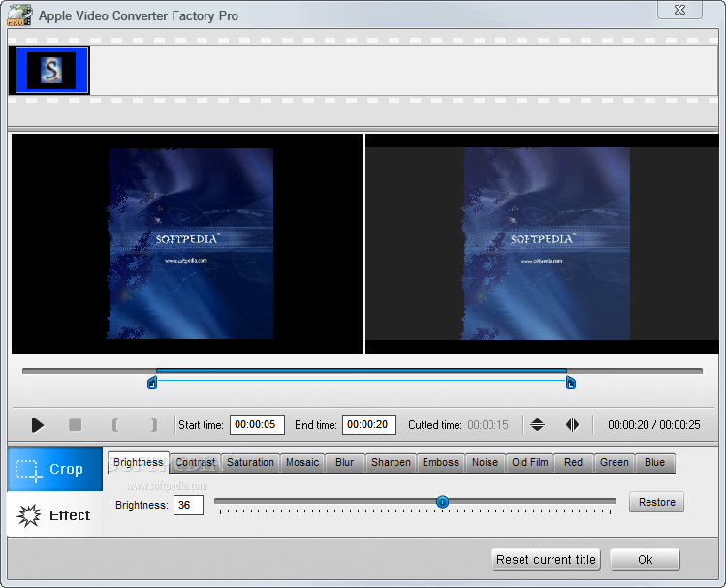726x588 pixels.
Task: Click the trim start handle on the timeline
Action: (x=152, y=383)
